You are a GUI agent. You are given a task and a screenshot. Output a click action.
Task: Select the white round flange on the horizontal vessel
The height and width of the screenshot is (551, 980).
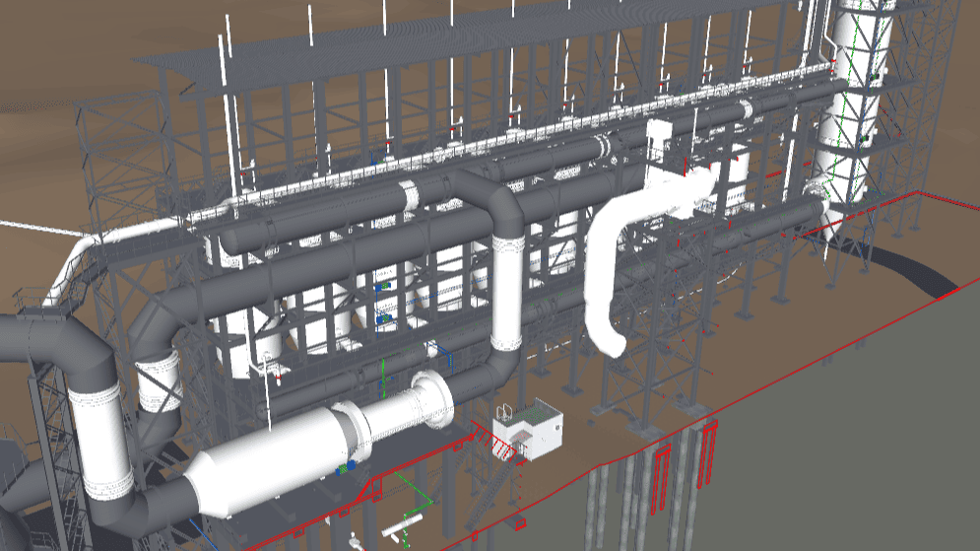(431, 399)
